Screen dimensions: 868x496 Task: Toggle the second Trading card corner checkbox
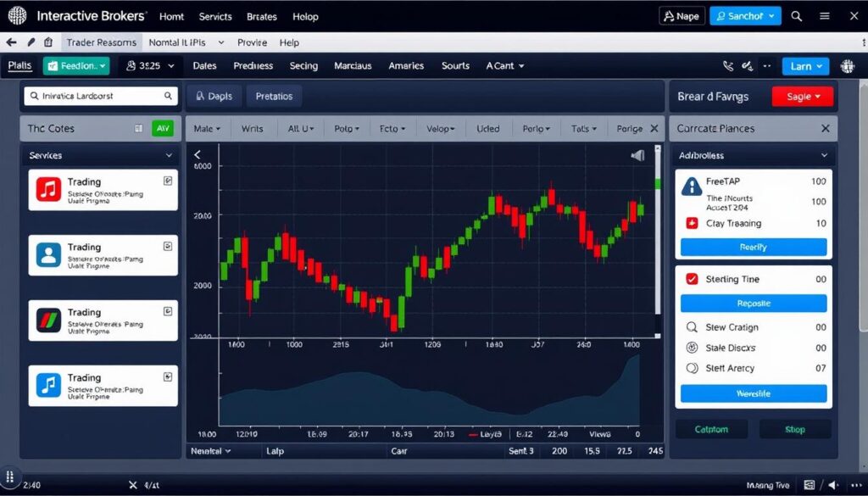(x=168, y=246)
